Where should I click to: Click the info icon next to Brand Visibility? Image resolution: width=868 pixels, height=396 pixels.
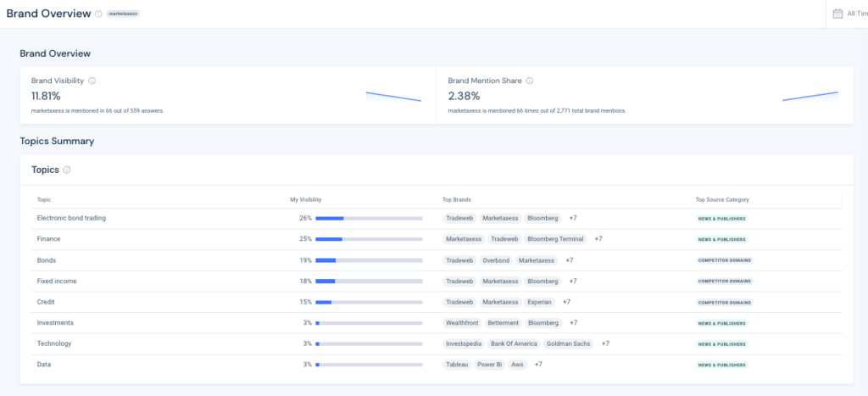click(x=92, y=81)
